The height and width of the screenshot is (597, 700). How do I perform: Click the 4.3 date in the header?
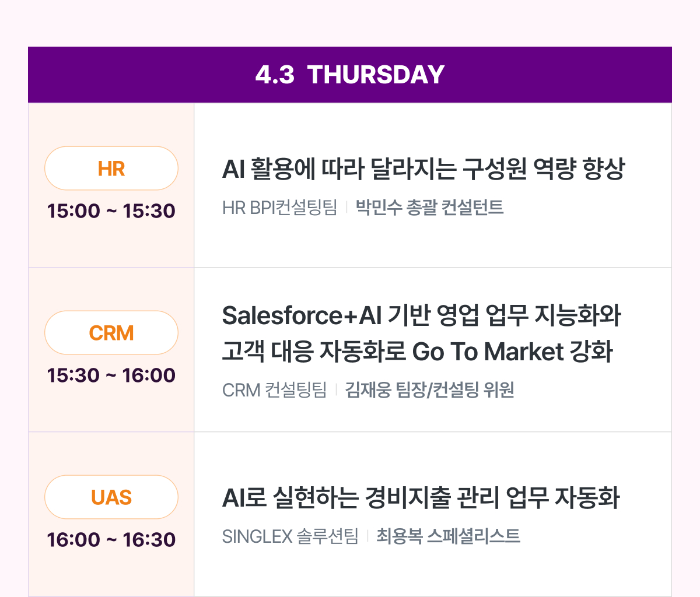(x=275, y=75)
